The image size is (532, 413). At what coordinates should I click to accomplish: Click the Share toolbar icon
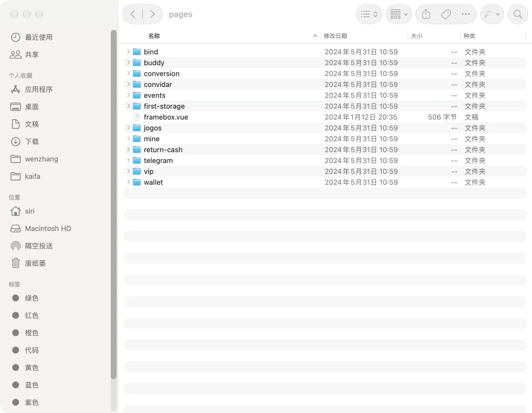coord(426,14)
